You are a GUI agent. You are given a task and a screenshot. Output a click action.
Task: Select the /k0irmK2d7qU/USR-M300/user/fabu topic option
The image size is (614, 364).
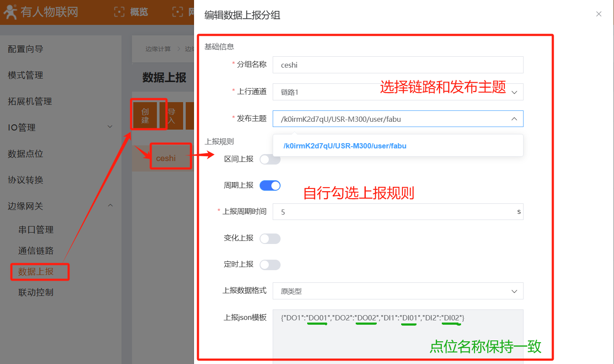(x=345, y=146)
